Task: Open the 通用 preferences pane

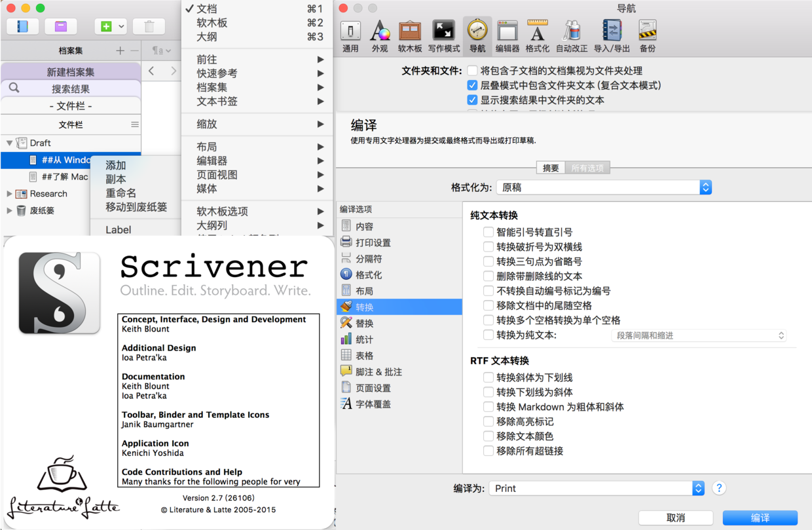Action: coord(350,36)
